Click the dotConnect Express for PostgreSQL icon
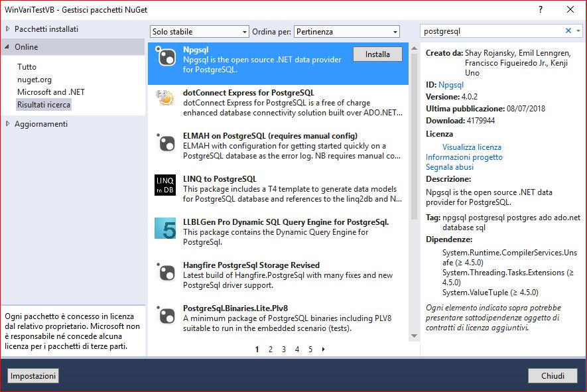The image size is (587, 392). (x=165, y=98)
